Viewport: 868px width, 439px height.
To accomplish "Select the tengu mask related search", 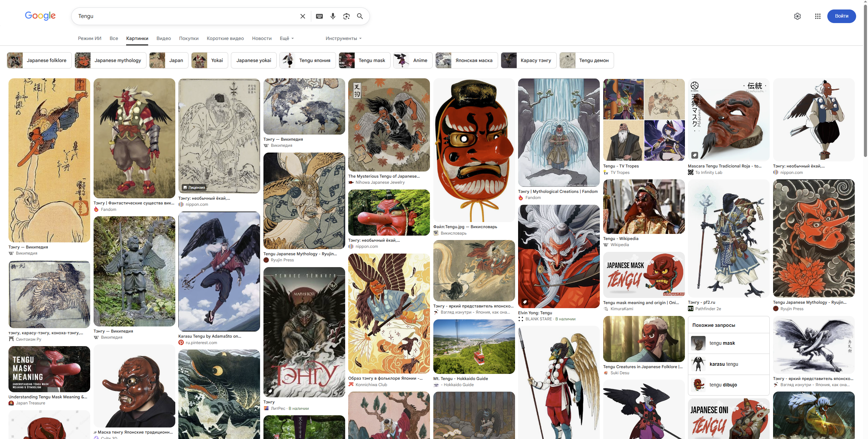I will point(729,343).
